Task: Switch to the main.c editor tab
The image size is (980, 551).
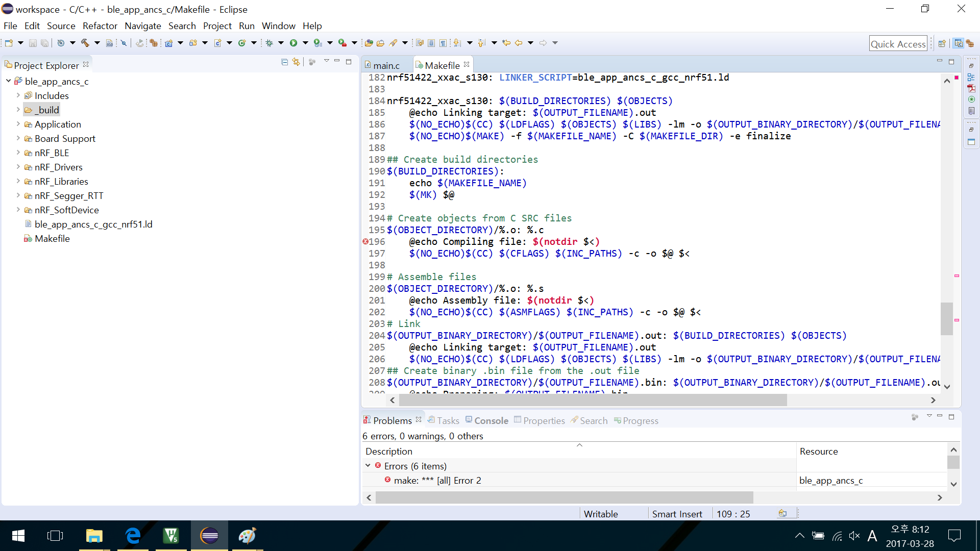Action: [386, 65]
